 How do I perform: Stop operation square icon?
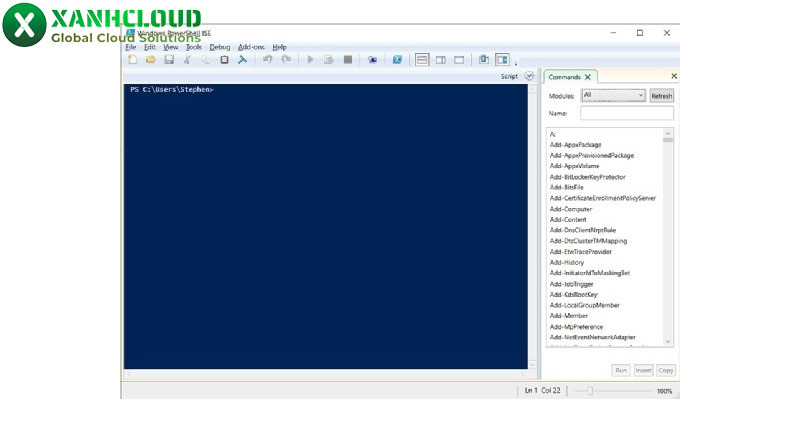pyautogui.click(x=348, y=60)
